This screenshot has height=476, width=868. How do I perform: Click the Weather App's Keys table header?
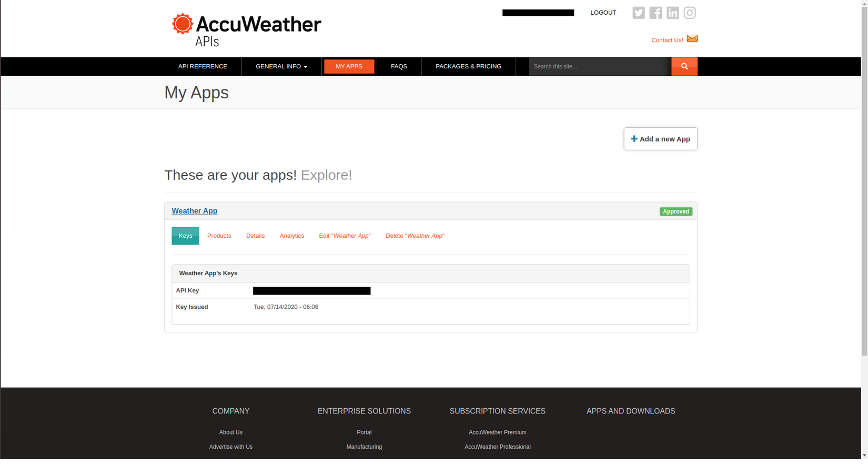pyautogui.click(x=430, y=274)
